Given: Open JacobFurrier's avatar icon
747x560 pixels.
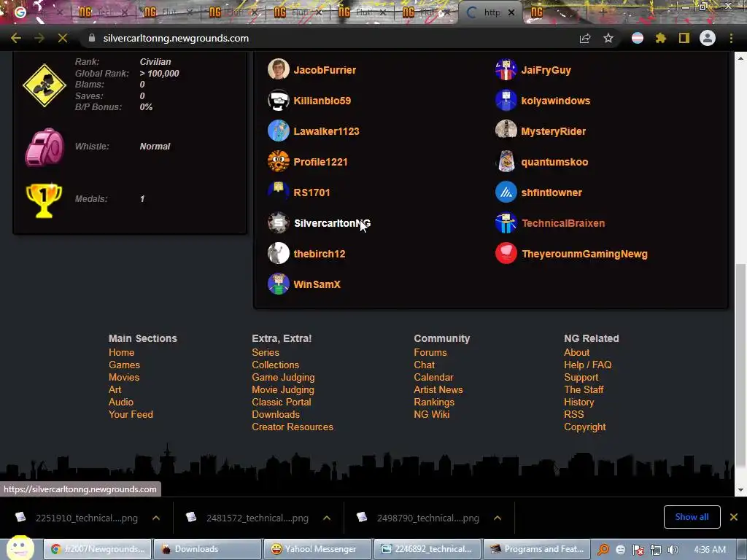Looking at the screenshot, I should pos(278,69).
